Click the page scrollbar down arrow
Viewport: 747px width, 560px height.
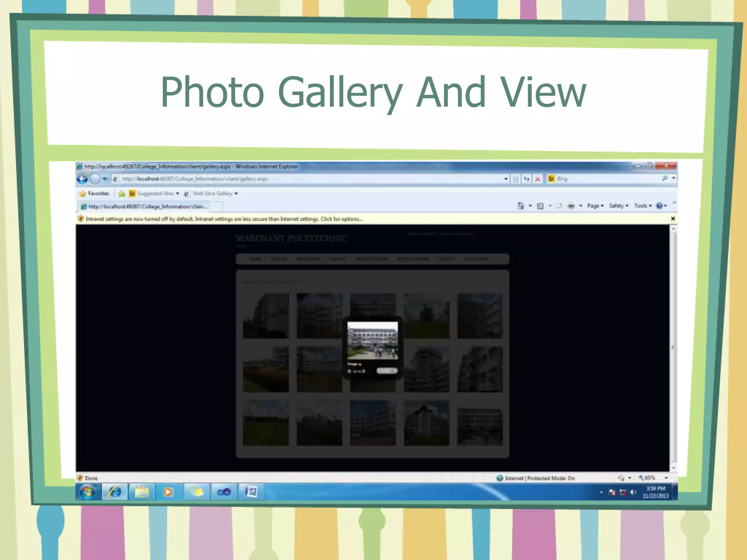[674, 468]
